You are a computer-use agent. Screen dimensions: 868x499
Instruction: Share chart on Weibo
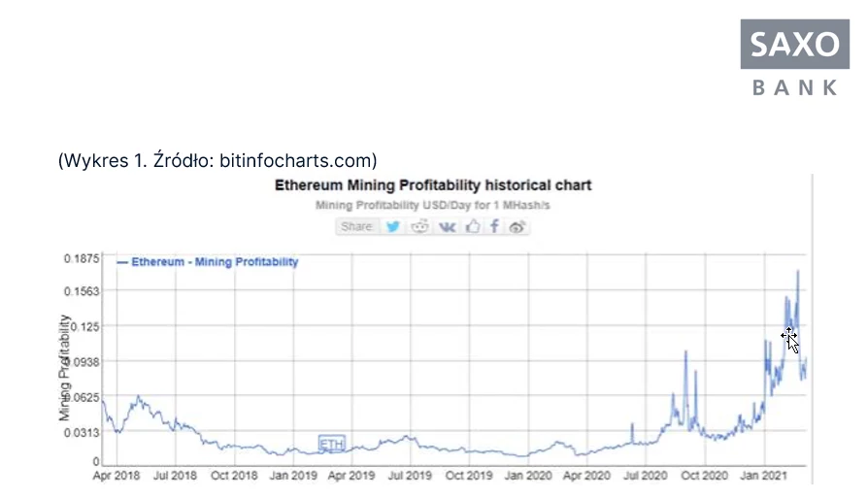tap(517, 227)
